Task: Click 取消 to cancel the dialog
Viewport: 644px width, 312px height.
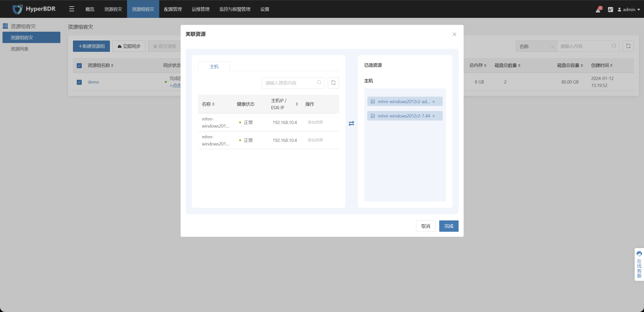Action: tap(426, 226)
